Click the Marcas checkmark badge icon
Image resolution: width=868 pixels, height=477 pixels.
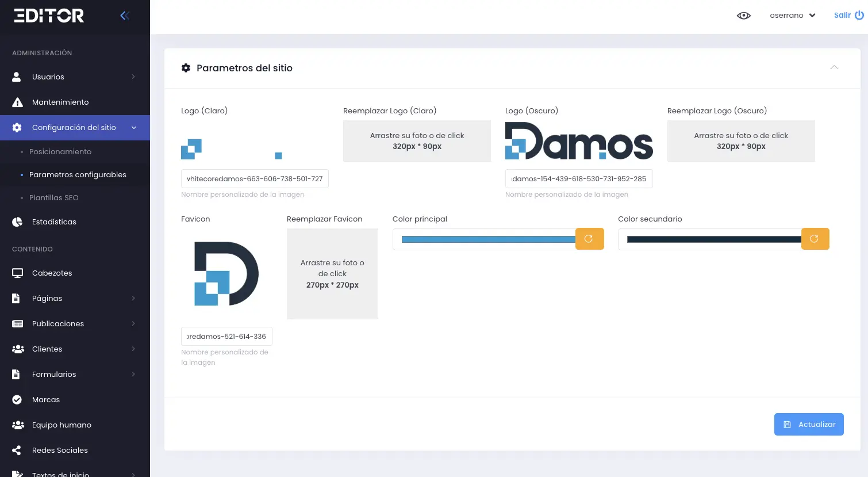coord(17,400)
